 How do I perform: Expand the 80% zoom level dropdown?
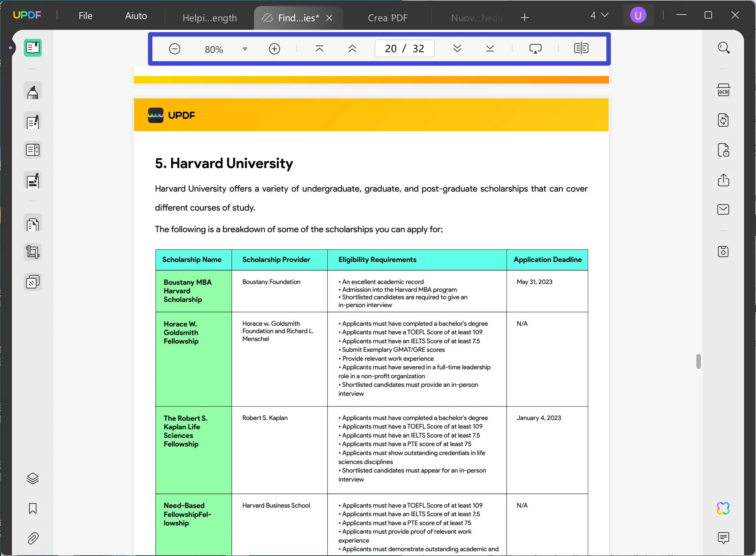[x=245, y=49]
